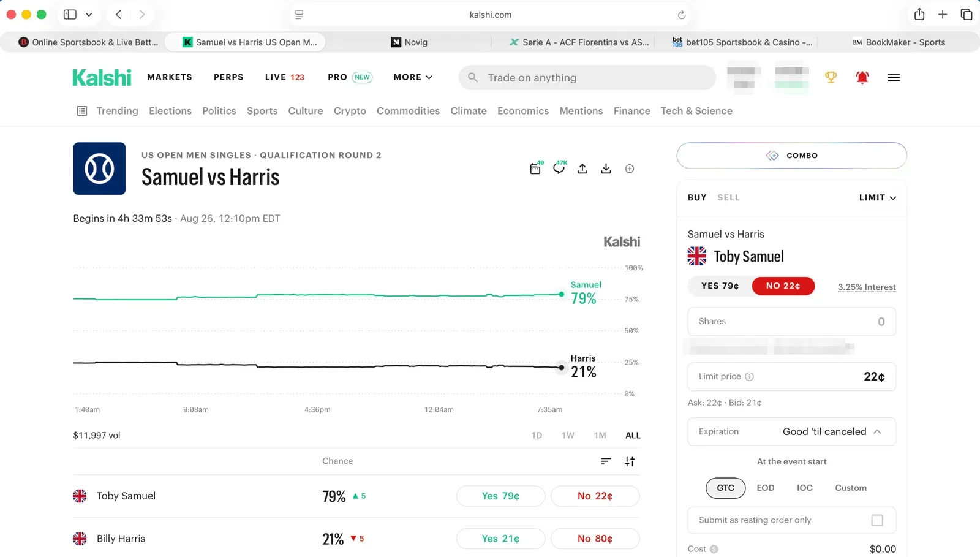Click the kalshi.com address bar
Viewport: 980px width, 557px height.
click(490, 15)
